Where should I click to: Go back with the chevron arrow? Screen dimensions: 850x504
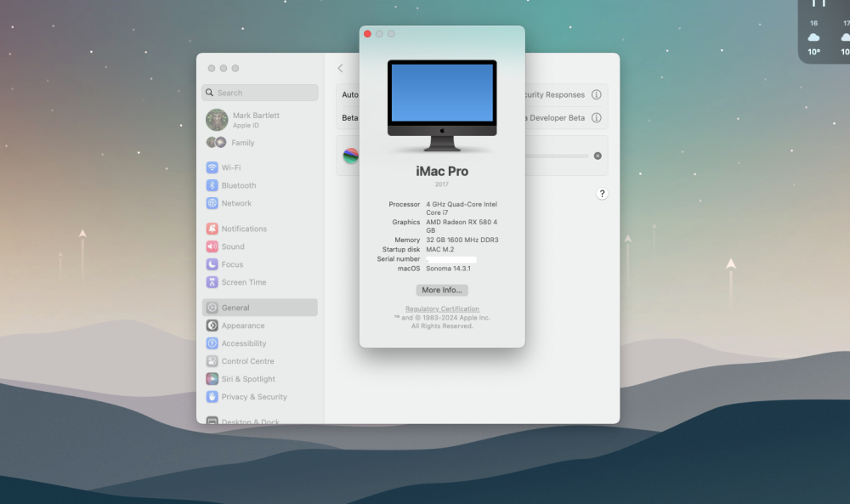(341, 68)
